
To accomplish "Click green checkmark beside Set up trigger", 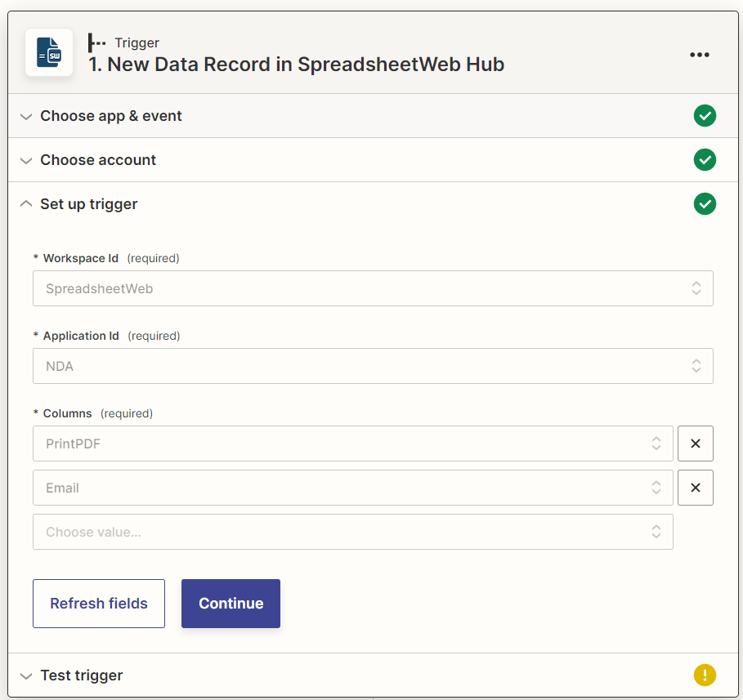I will tap(705, 203).
